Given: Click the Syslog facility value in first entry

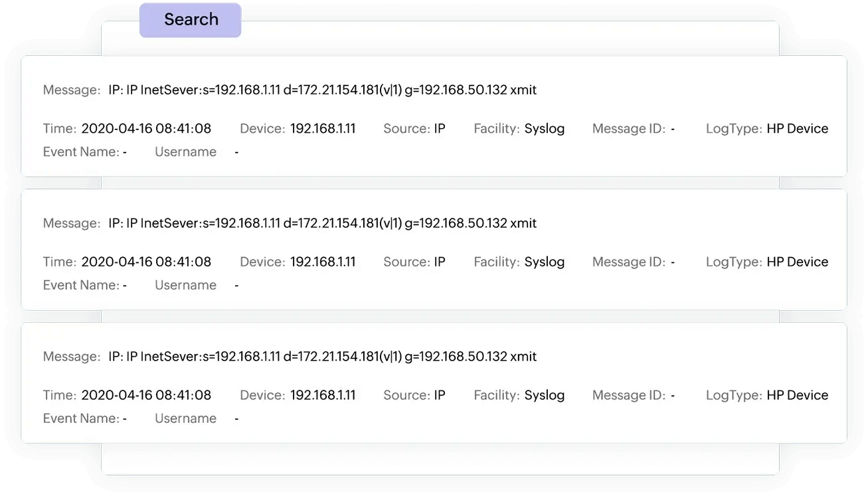Looking at the screenshot, I should pos(545,129).
